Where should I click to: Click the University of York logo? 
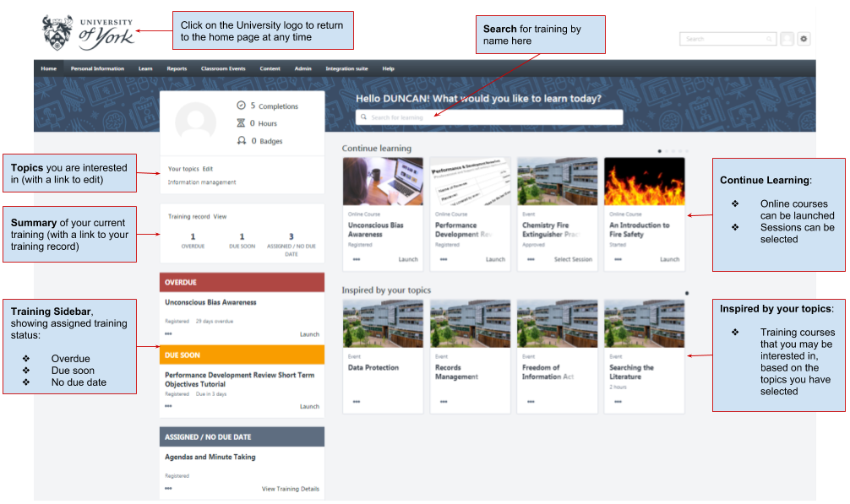[x=88, y=32]
